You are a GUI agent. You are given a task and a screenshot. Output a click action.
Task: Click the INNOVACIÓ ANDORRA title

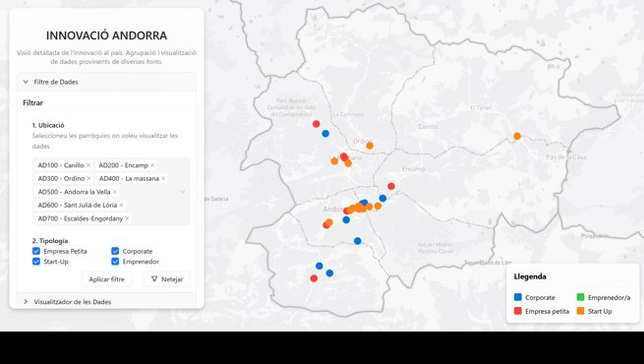pyautogui.click(x=107, y=35)
